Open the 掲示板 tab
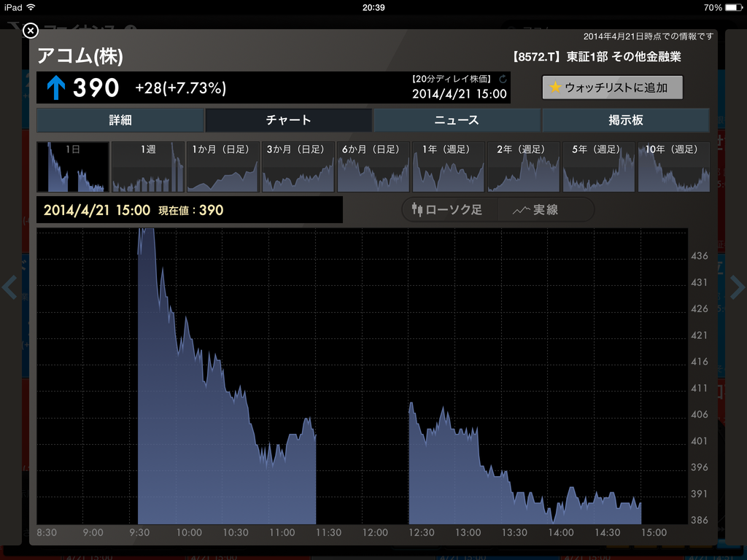Screen dimensions: 747x560 tap(625, 120)
